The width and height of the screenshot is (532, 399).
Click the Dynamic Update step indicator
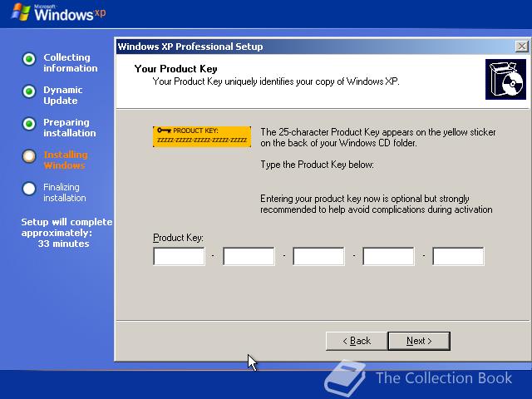click(x=29, y=91)
